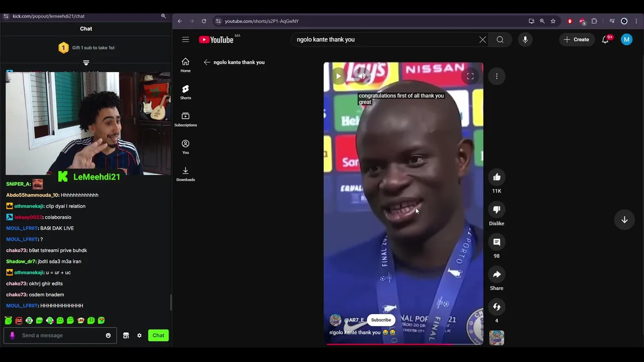The height and width of the screenshot is (362, 644).
Task: Open the Short's more options menu
Action: click(497, 76)
